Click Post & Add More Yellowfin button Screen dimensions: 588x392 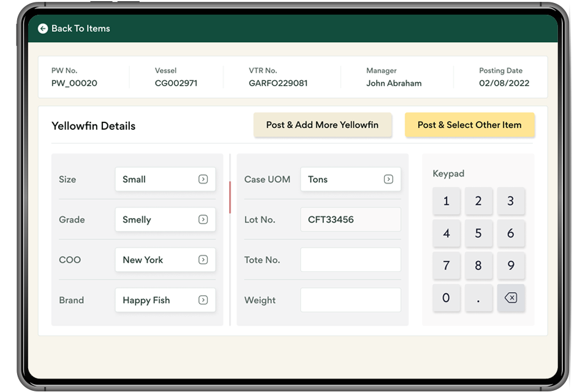coord(322,125)
